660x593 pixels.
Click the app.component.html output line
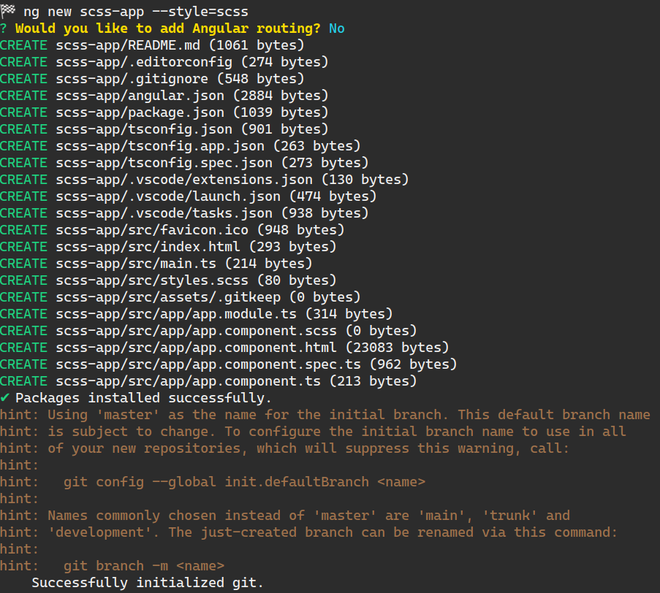(252, 347)
